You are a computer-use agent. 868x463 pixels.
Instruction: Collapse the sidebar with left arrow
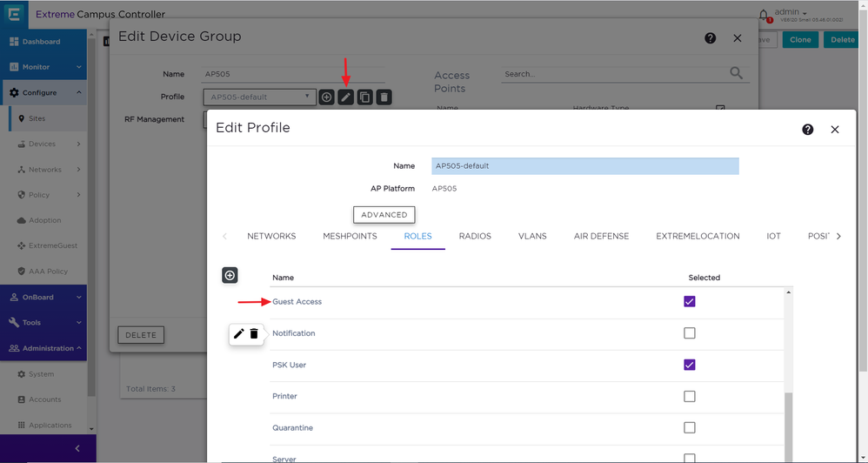tap(77, 448)
